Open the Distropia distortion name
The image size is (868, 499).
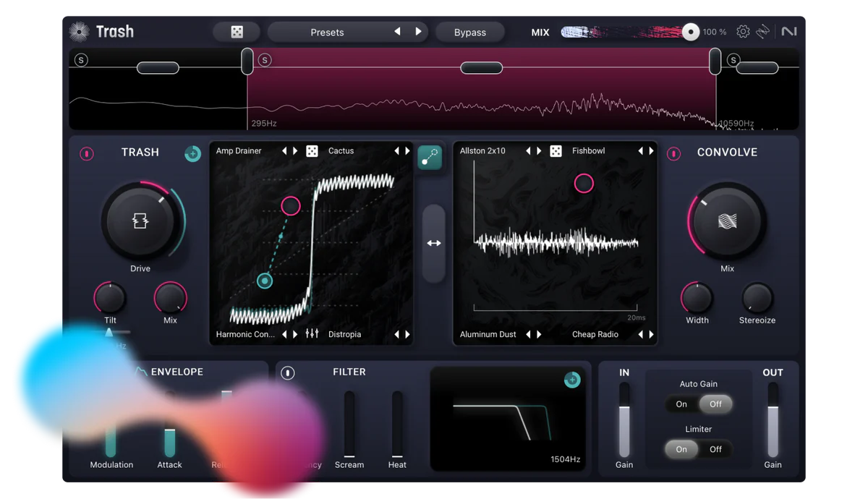pos(345,334)
